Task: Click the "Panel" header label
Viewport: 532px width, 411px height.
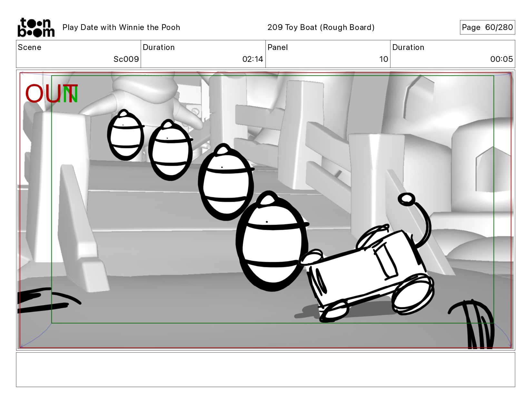Action: [x=278, y=47]
